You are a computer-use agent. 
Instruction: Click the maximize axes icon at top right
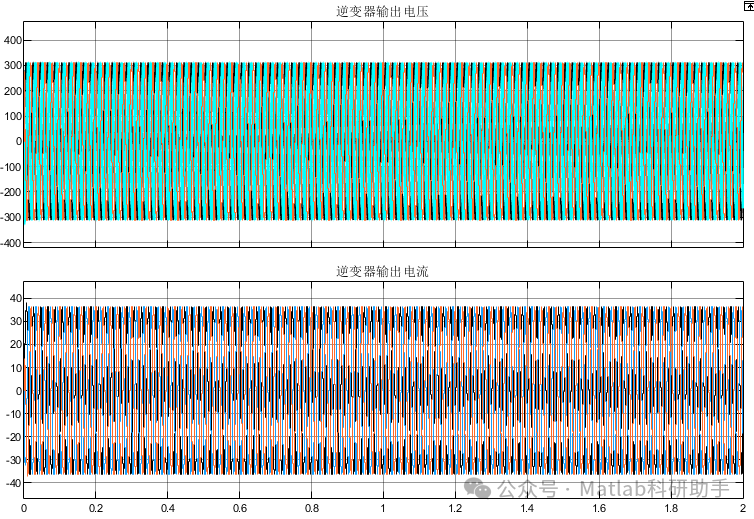click(749, 5)
